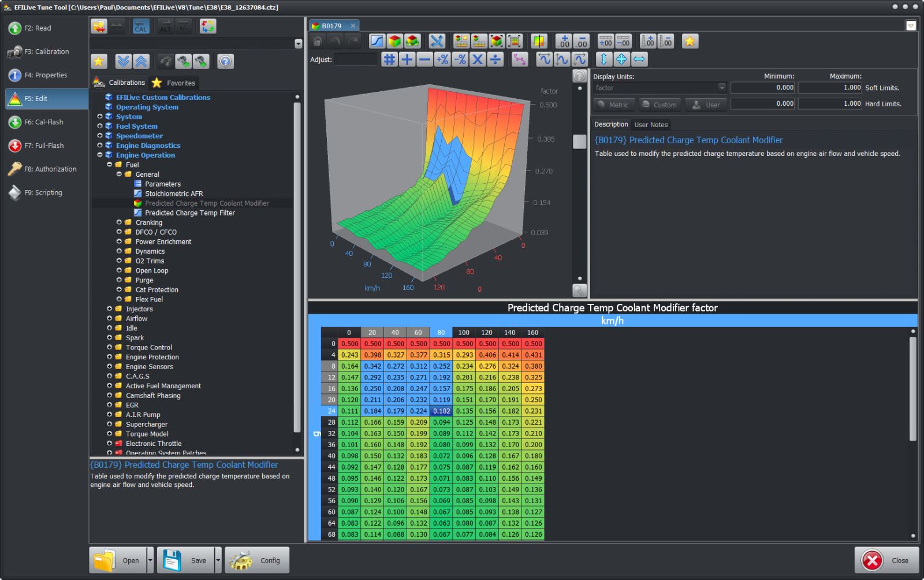Click the expand-arrows 3D cube icon
This screenshot has height=580, width=924.
coord(497,41)
